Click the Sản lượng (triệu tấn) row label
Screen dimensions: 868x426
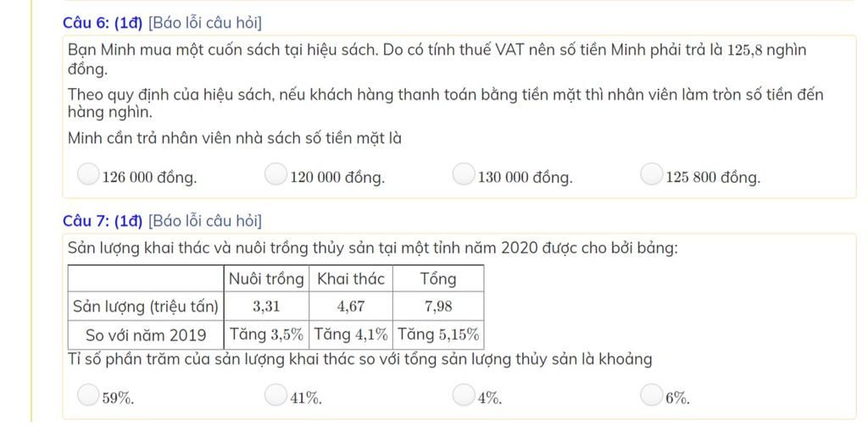(146, 306)
